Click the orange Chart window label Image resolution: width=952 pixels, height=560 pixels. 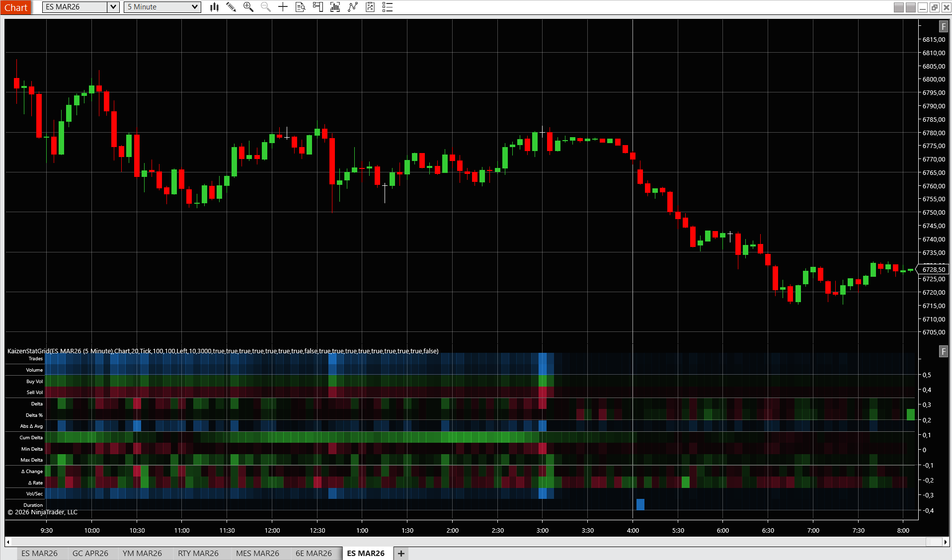click(16, 7)
